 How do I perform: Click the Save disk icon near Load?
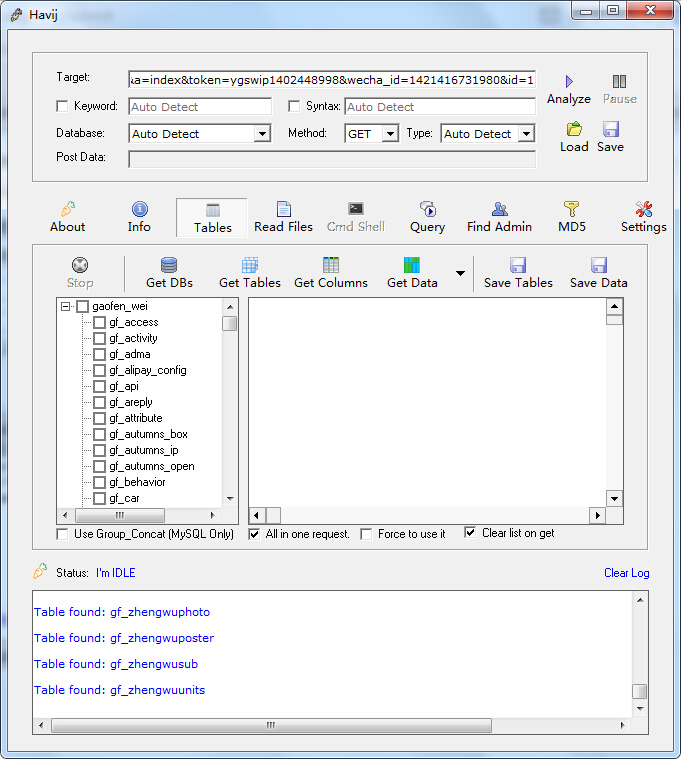pos(610,129)
